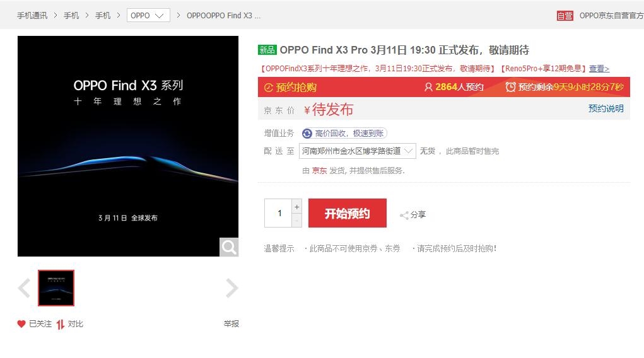
Task: Click the 对比 compare arrows icon
Action: 61,325
